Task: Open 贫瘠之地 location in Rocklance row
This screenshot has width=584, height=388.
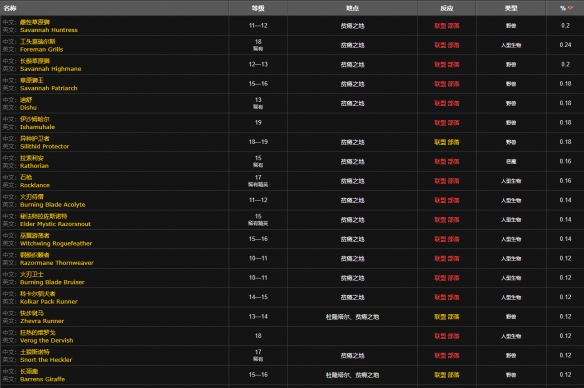Action: pos(352,181)
